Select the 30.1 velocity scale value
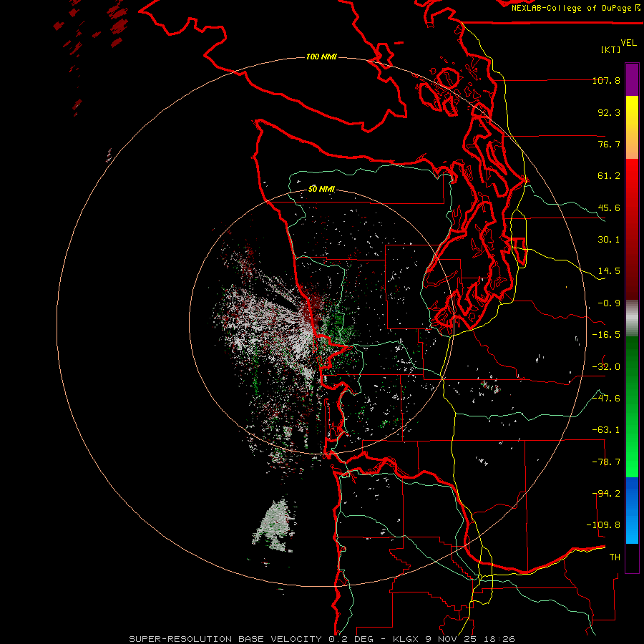 click(x=609, y=240)
